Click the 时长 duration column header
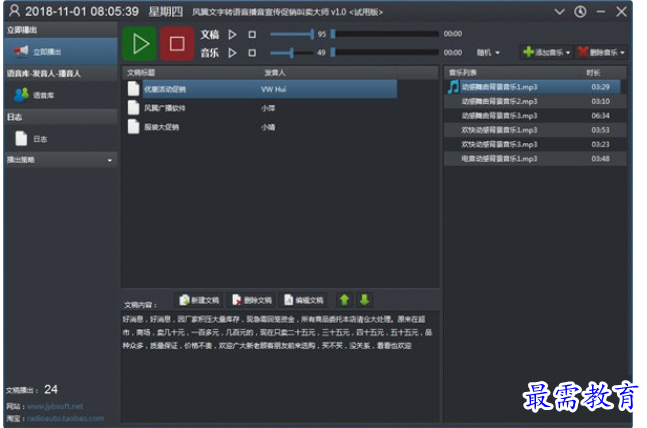The height and width of the screenshot is (428, 647). [593, 73]
